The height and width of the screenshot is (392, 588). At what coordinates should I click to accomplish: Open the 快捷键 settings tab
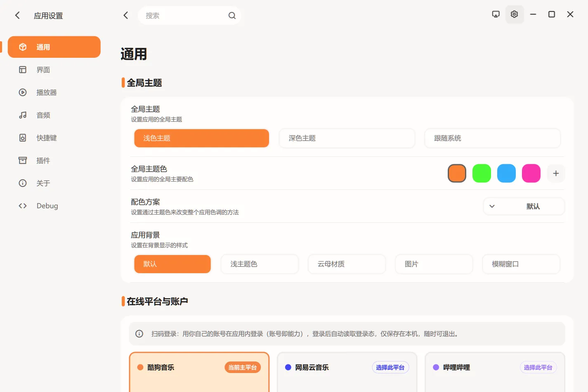click(54, 138)
